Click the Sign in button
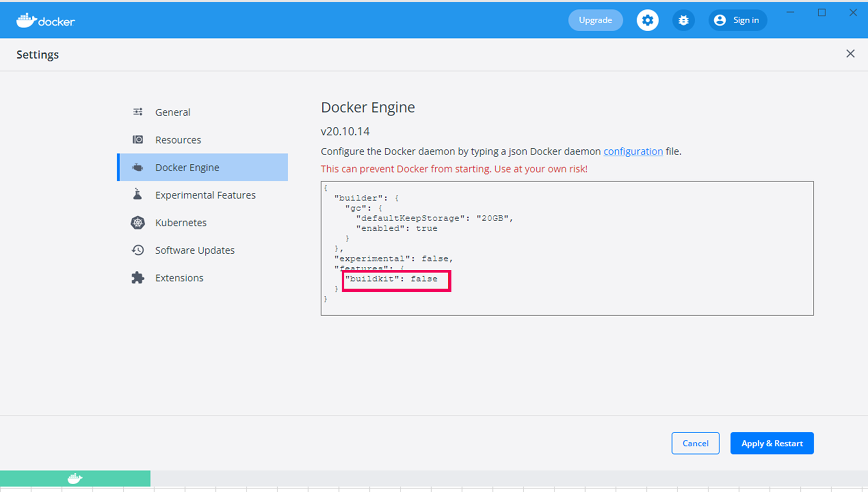 tap(737, 20)
